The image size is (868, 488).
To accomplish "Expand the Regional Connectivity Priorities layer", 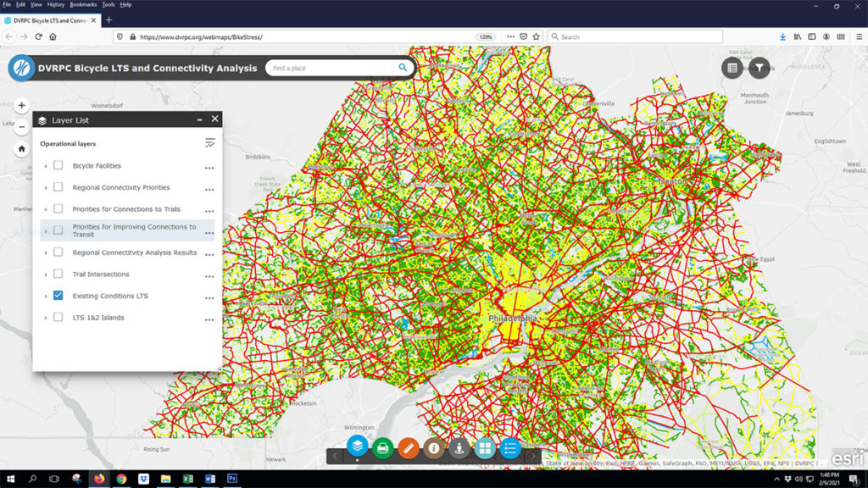I will point(46,187).
